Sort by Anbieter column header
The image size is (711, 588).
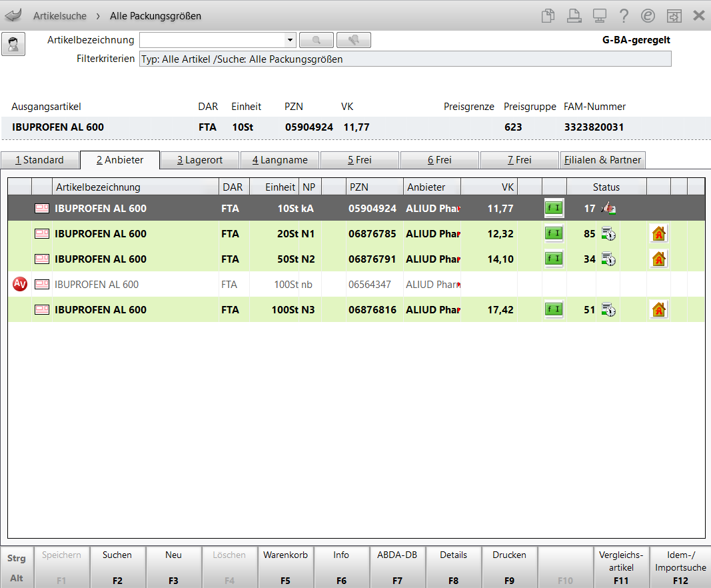tap(432, 187)
